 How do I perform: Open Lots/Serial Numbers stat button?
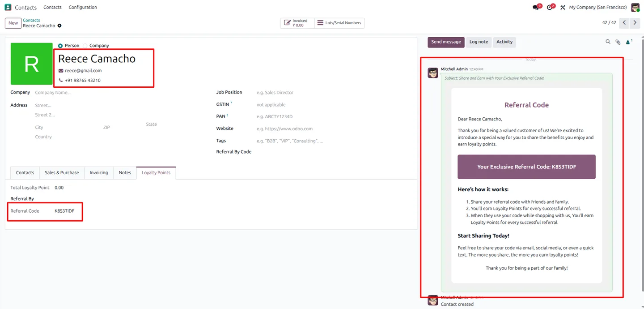(339, 23)
